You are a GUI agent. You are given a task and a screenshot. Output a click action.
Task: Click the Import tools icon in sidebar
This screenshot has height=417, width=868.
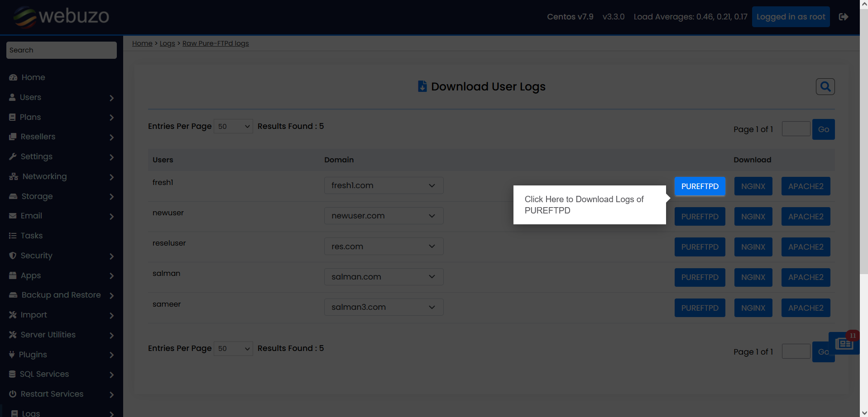coord(13,315)
